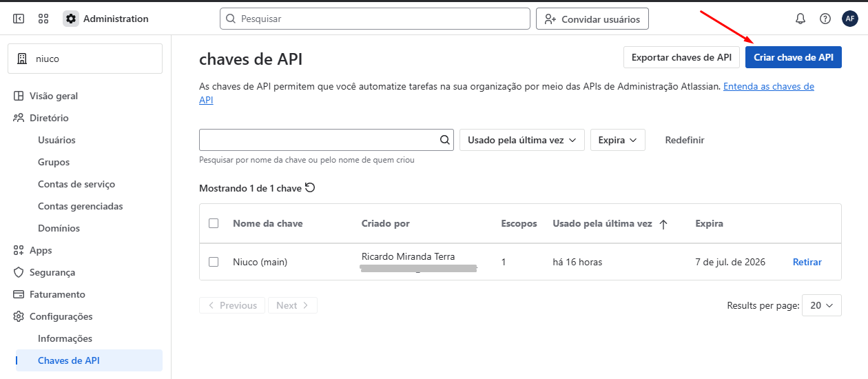
Task: Open Configurações section
Action: point(61,316)
